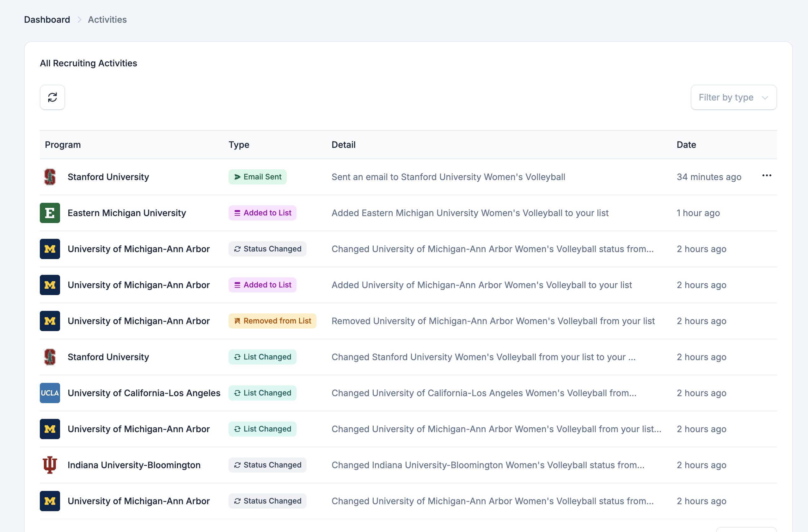808x532 pixels.
Task: Click List Changed badge for Michigan-Ann Arbor
Action: (x=262, y=428)
